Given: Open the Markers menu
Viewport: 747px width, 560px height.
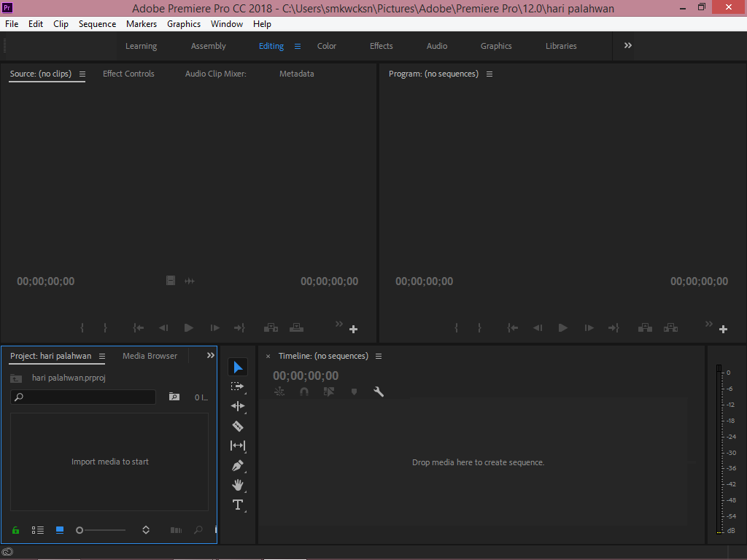Looking at the screenshot, I should pyautogui.click(x=142, y=24).
